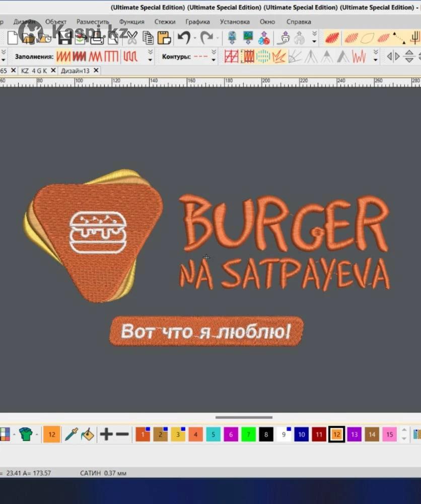The height and width of the screenshot is (504, 421).
Task: Open the Разместить menu
Action: (x=93, y=22)
